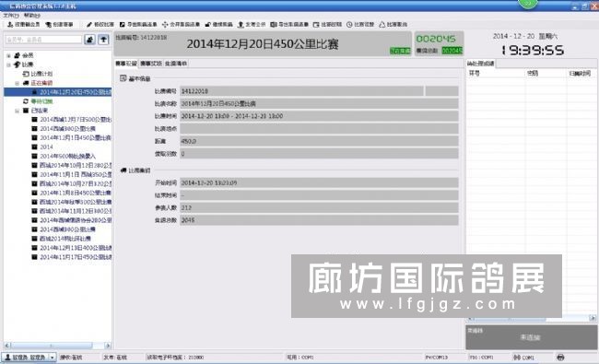Click the clock icon in the toolbar
This screenshot has width=599, height=364.
(349, 25)
